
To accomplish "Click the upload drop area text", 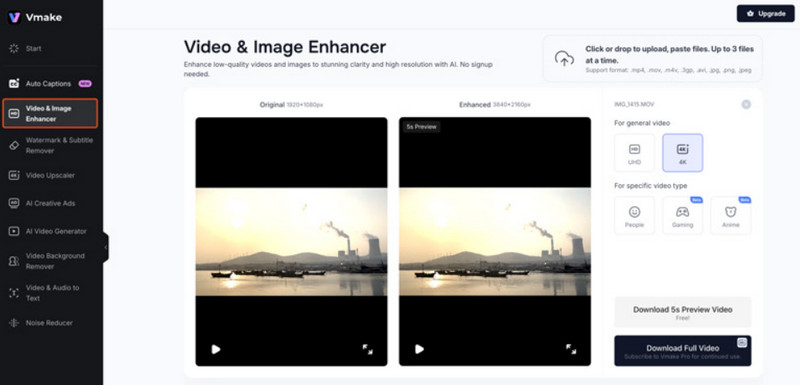I will pos(669,59).
